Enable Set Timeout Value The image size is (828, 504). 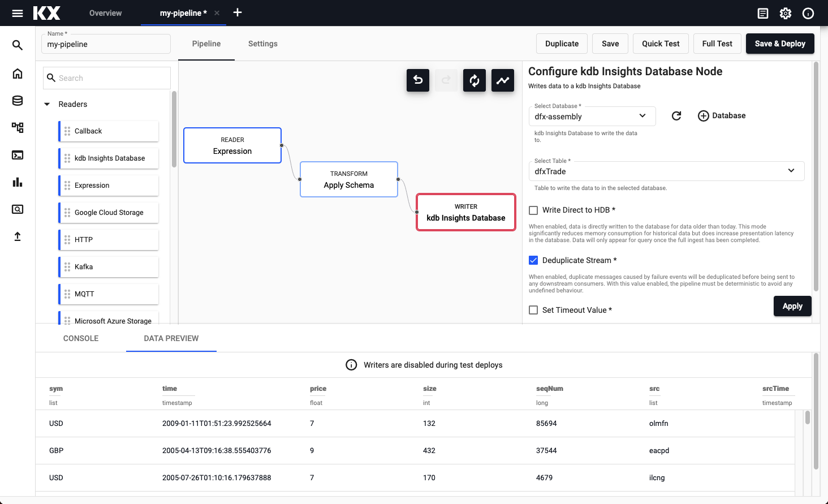point(533,310)
